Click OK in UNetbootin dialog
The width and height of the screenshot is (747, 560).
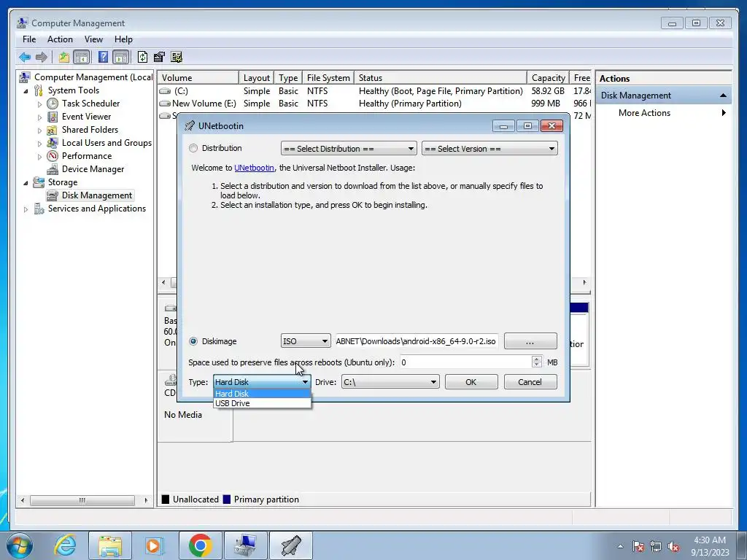(x=471, y=382)
